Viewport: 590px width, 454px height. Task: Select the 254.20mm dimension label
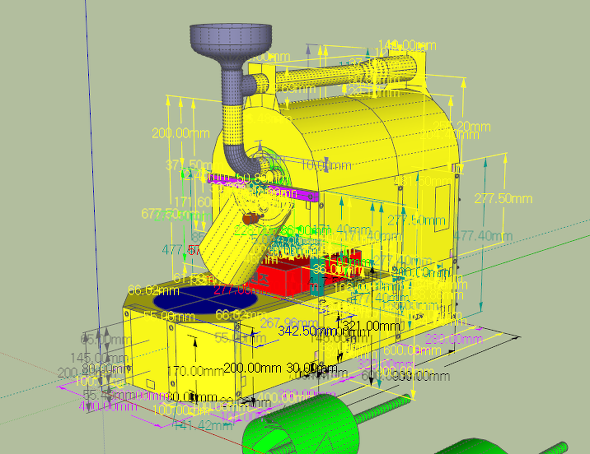tap(462, 126)
